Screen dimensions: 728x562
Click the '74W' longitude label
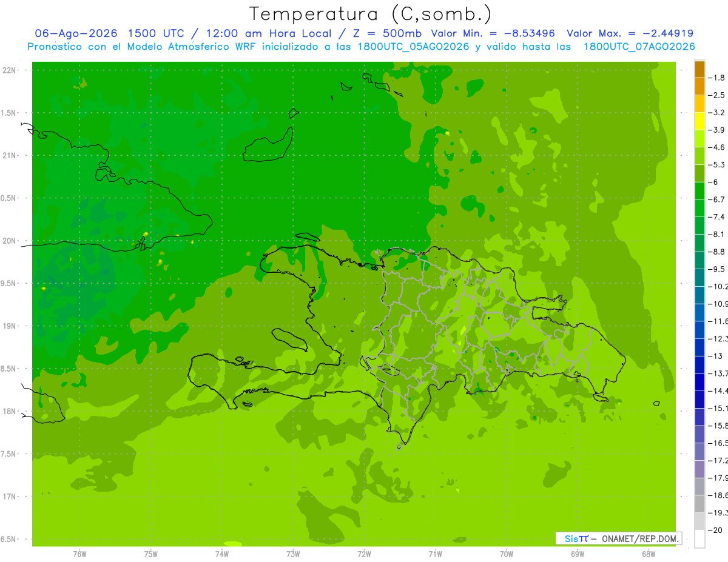(222, 554)
